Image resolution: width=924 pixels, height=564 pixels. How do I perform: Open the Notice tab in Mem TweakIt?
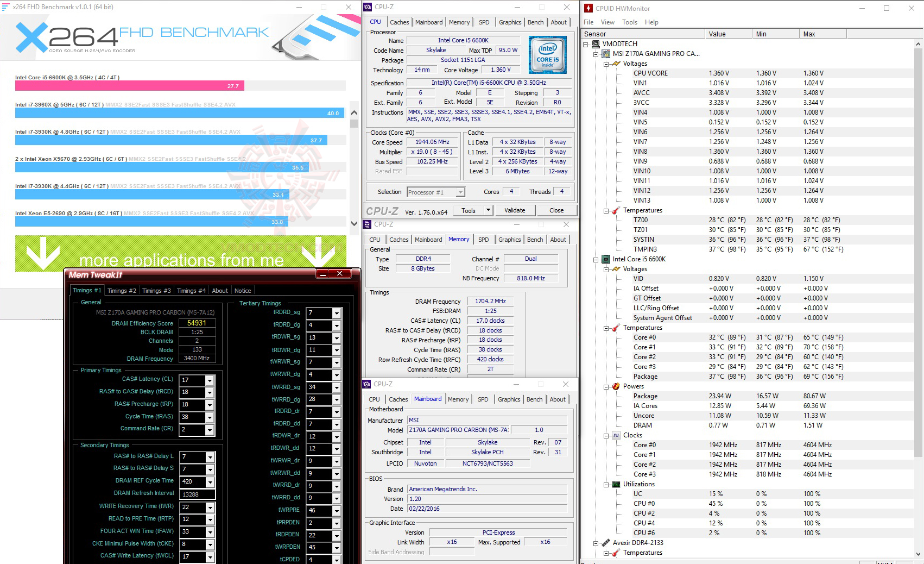click(x=243, y=291)
